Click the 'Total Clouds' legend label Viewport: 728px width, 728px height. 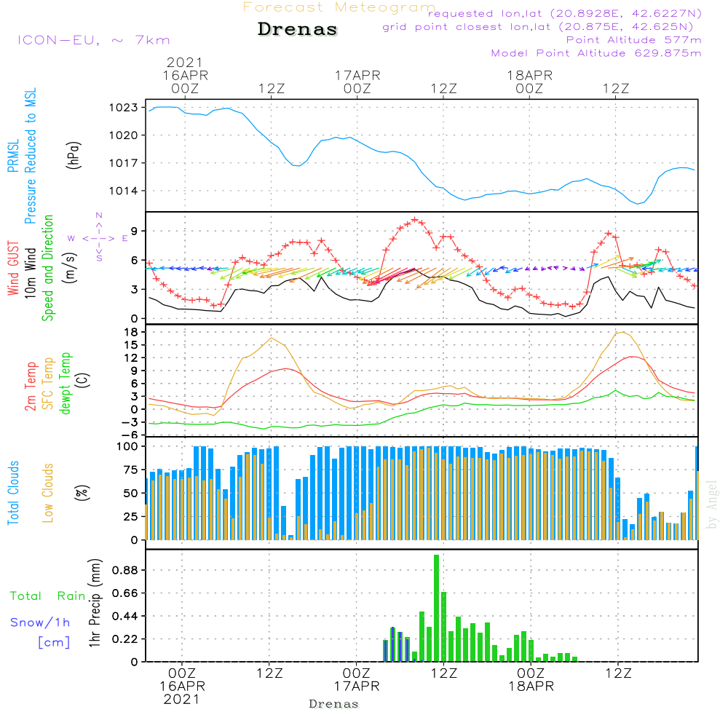[x=13, y=493]
